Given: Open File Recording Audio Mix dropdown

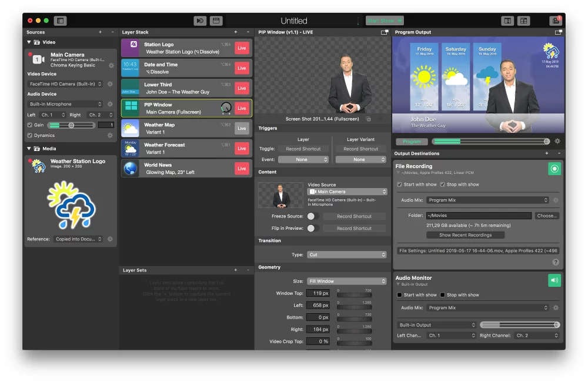Looking at the screenshot, I should click(x=488, y=200).
